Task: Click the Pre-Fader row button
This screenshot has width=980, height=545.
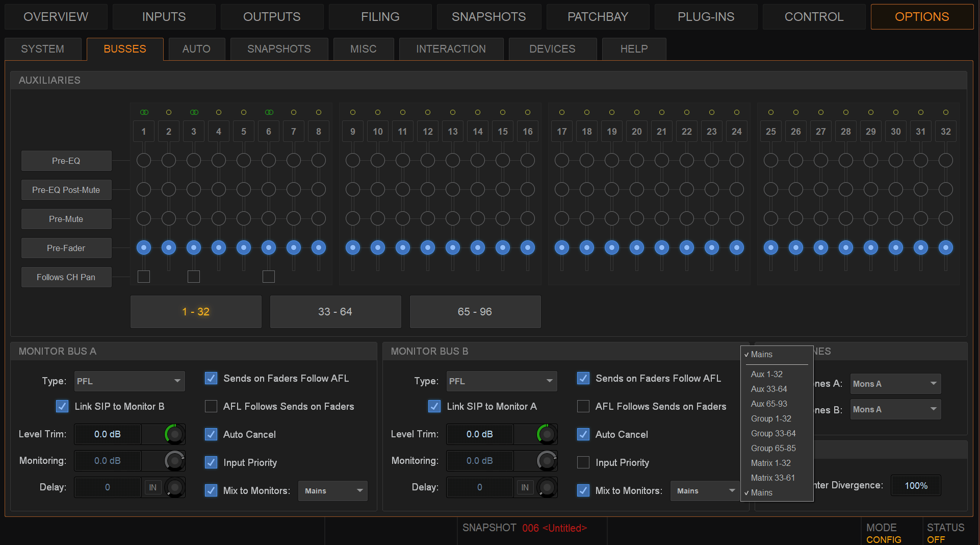Action: tap(66, 248)
